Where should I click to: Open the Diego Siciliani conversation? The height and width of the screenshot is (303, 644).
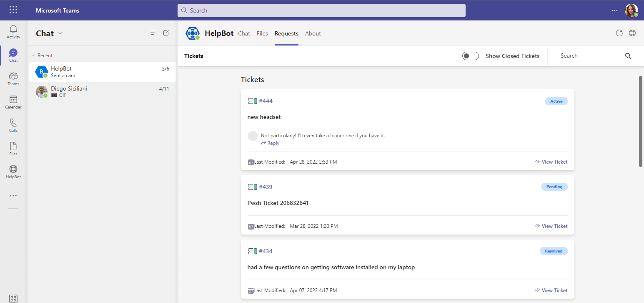pyautogui.click(x=102, y=92)
